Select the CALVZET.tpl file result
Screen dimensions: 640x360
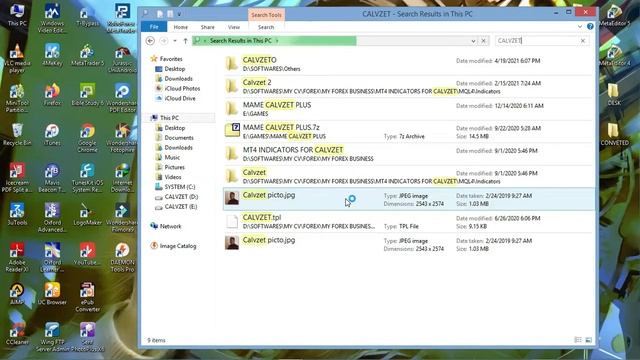(x=408, y=222)
